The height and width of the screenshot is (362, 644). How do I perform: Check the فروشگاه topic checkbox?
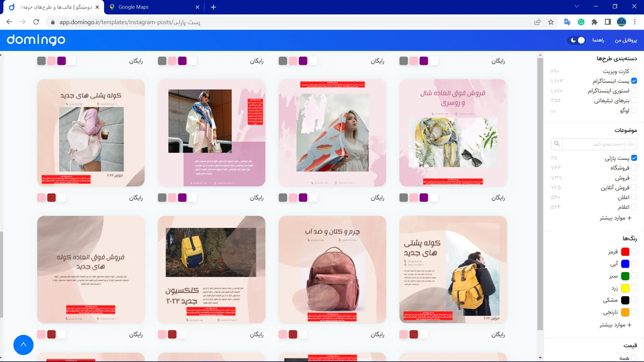click(634, 168)
